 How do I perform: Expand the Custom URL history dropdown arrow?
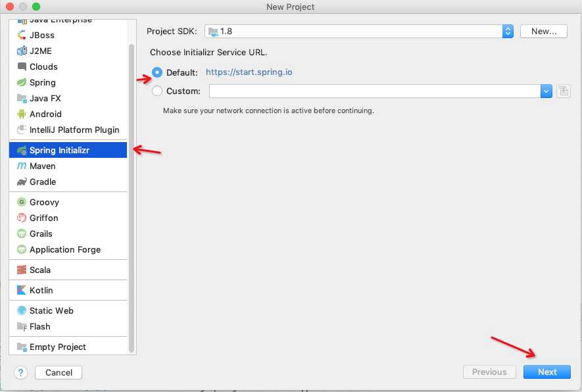click(546, 91)
